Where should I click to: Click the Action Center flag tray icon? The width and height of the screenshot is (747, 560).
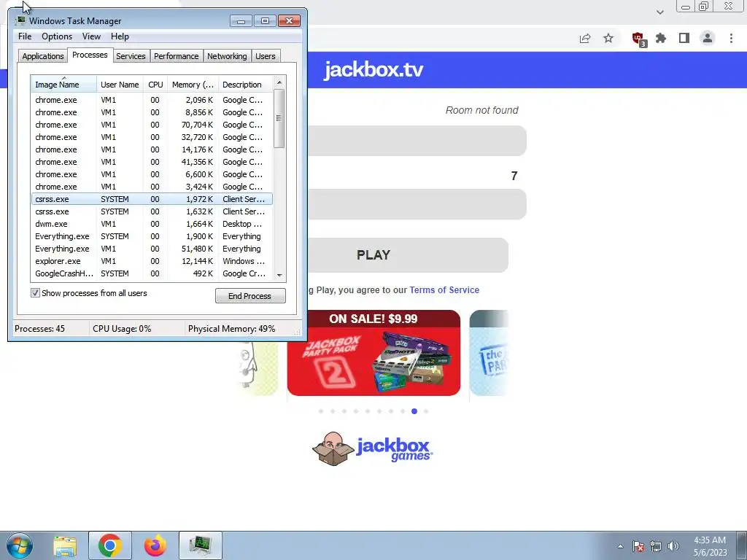[638, 546]
